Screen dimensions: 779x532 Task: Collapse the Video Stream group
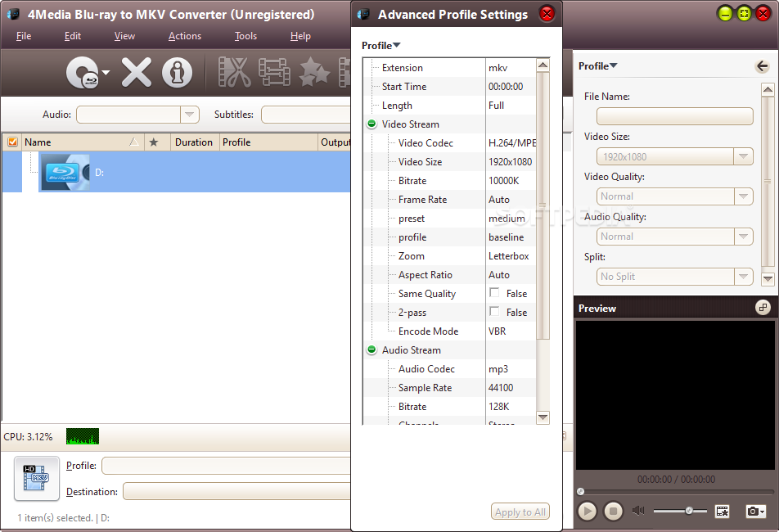click(x=371, y=124)
